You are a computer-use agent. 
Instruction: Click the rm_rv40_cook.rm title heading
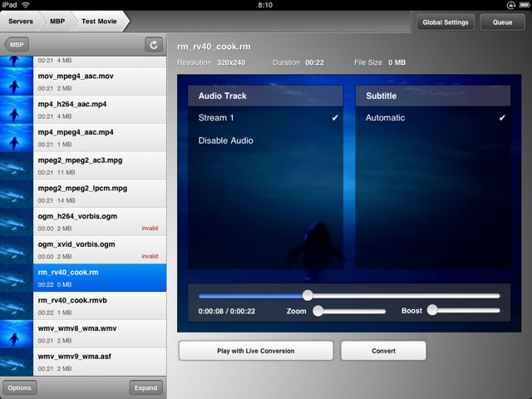[x=214, y=47]
